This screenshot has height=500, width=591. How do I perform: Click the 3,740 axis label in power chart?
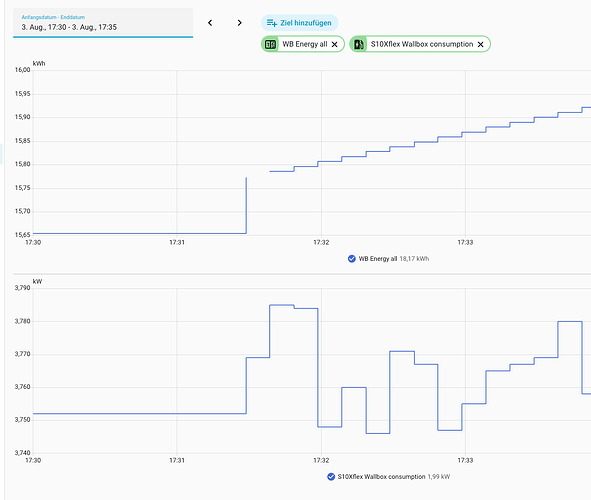tap(22, 453)
